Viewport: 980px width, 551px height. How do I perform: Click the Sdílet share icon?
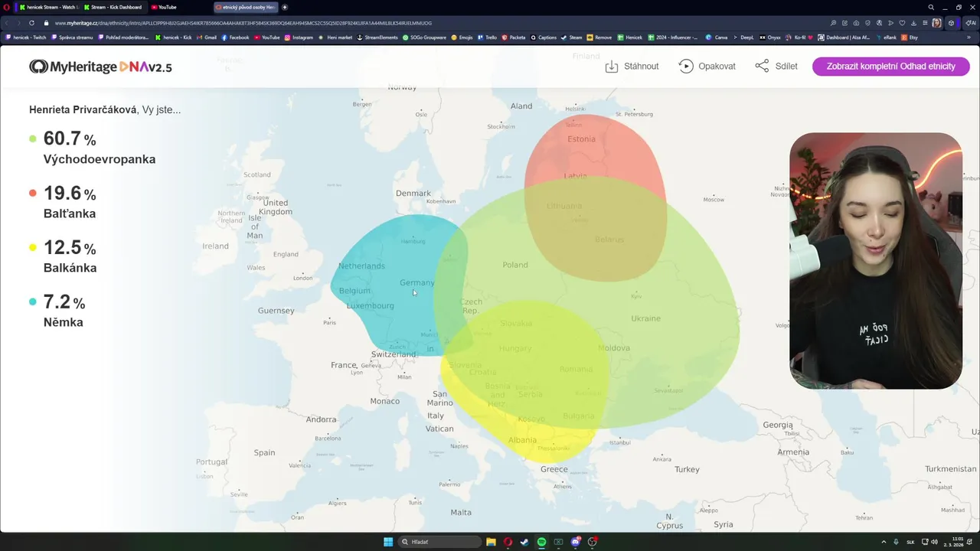pyautogui.click(x=762, y=67)
